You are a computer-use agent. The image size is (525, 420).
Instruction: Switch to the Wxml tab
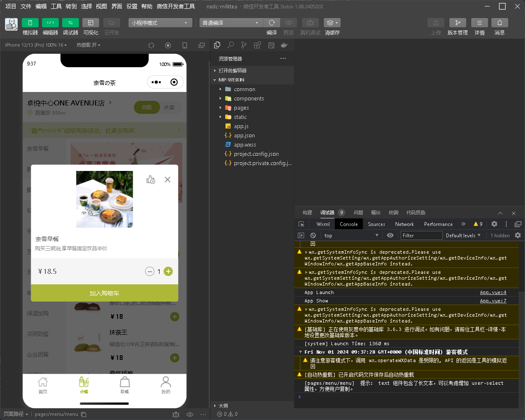pos(323,224)
